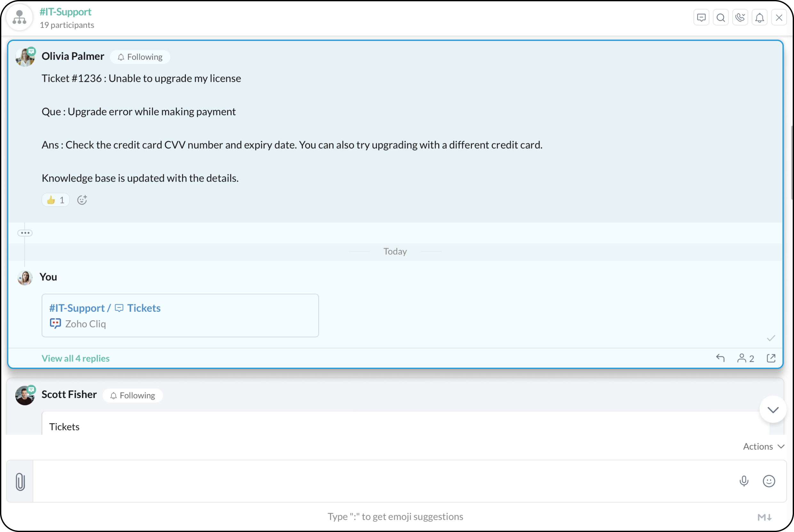
Task: Toggle the thumbs up reaction
Action: pos(55,200)
